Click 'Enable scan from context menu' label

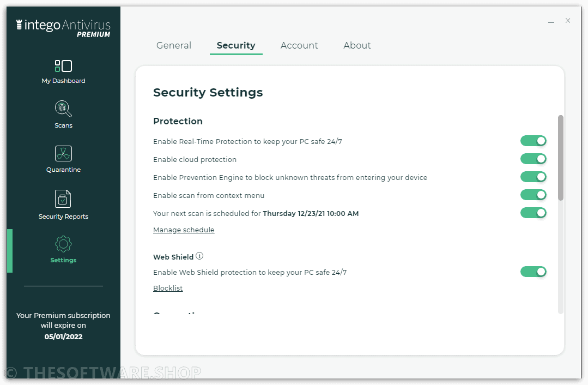click(x=209, y=196)
